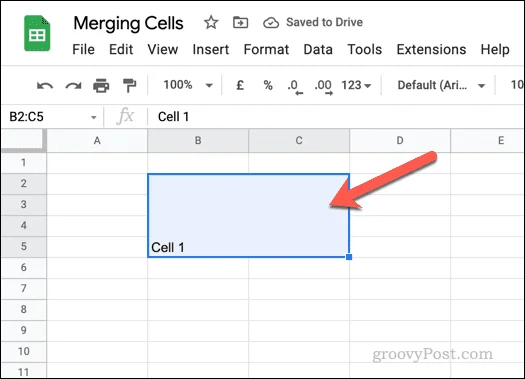Select row 8 header
Viewport: 525px width, 379px height.
(23, 309)
